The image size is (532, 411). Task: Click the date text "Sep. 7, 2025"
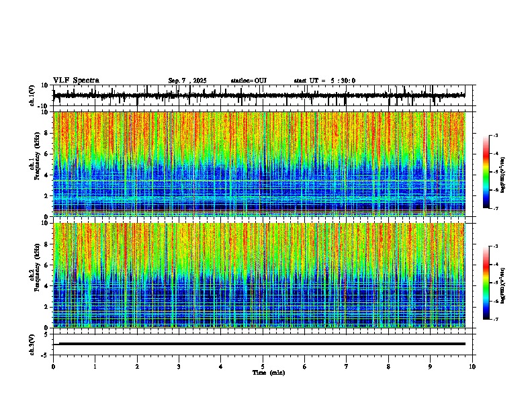pyautogui.click(x=187, y=81)
